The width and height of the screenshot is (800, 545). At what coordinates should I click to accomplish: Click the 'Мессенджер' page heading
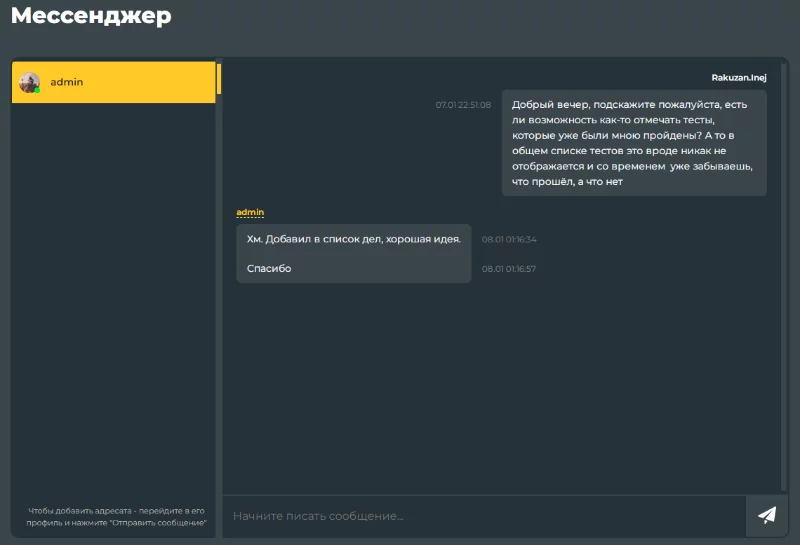tap(91, 15)
